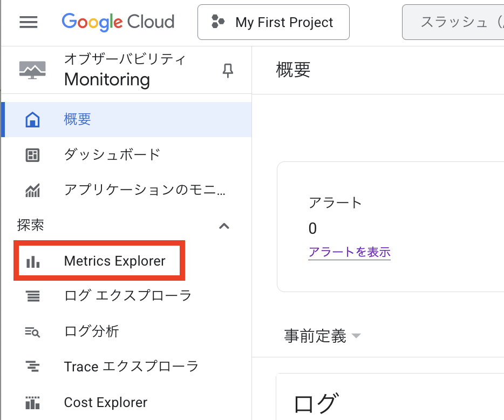Pin the Monitoring page
Image resolution: width=504 pixels, height=420 pixels.
[228, 70]
